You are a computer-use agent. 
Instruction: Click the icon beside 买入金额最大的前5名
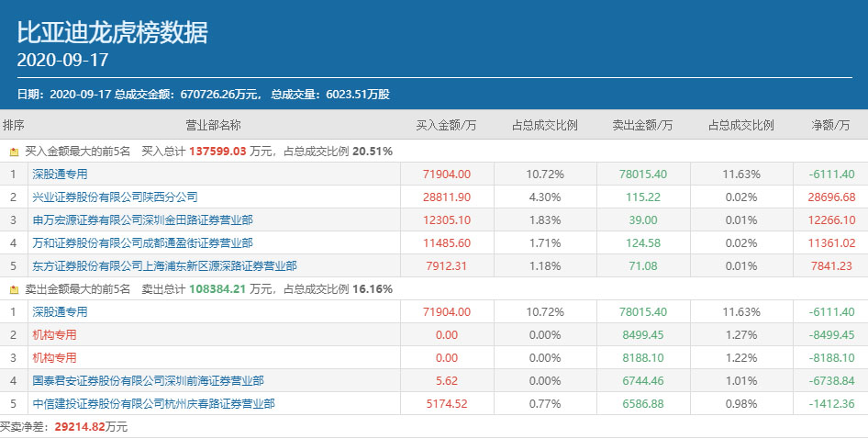(14, 151)
